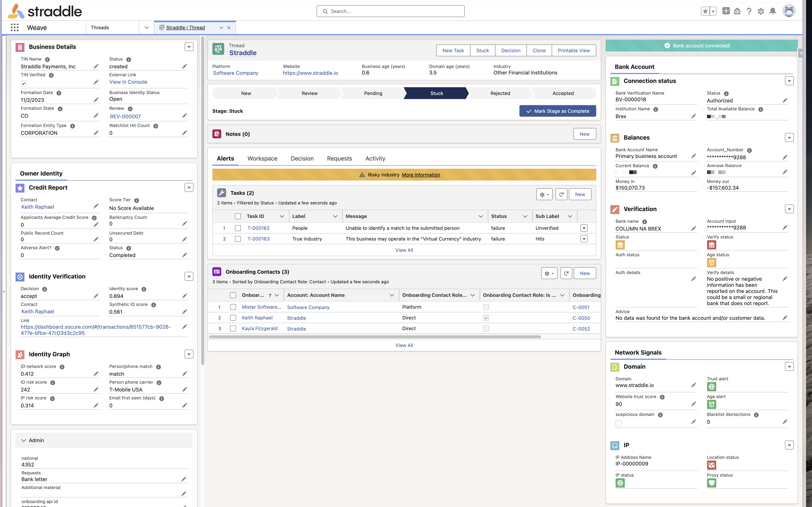Viewport: 812px width, 507px height.
Task: Switch to the Requests tab
Action: pos(339,159)
